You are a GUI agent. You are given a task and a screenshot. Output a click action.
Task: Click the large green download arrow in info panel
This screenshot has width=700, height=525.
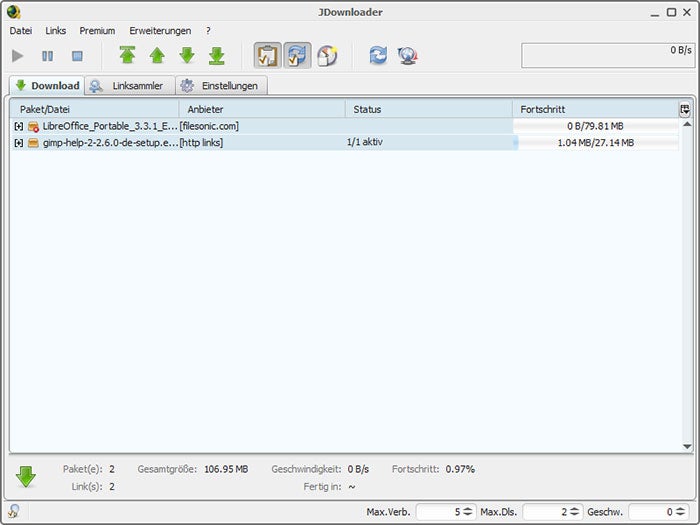coord(26,477)
